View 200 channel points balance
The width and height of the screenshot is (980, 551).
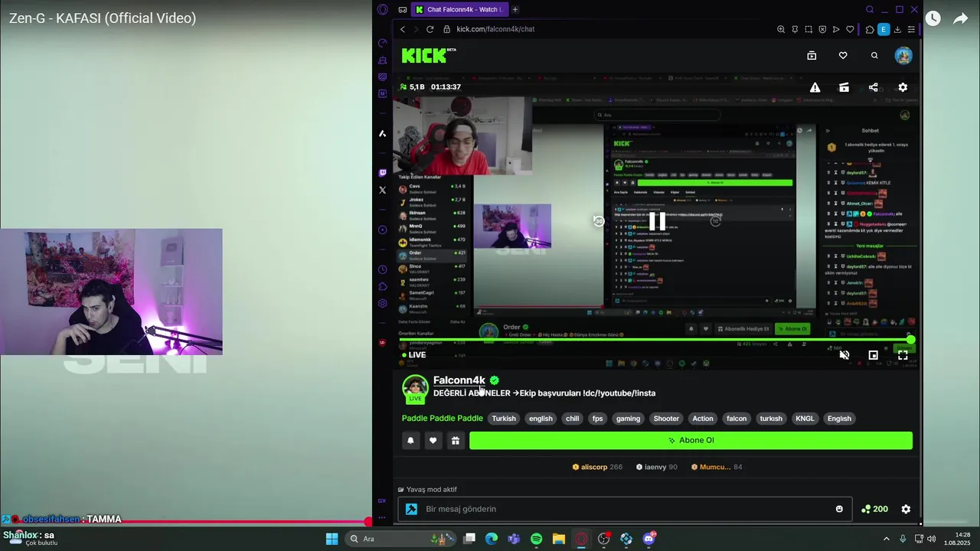(875, 509)
